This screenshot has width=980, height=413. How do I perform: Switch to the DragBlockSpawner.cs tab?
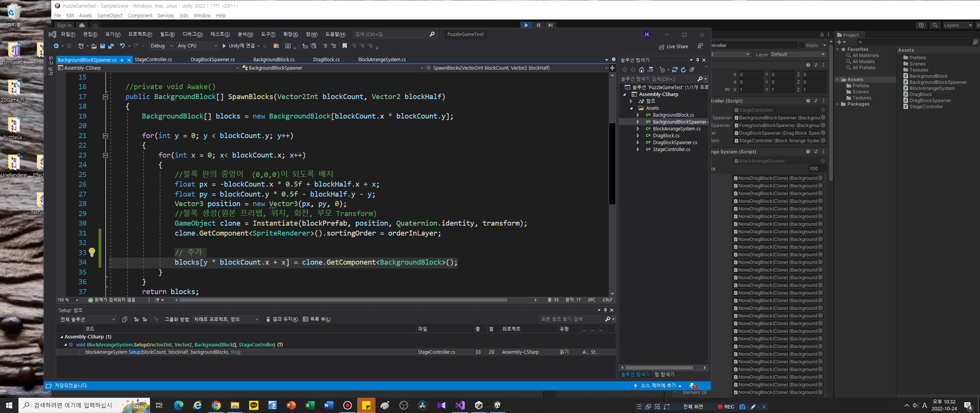tap(212, 60)
